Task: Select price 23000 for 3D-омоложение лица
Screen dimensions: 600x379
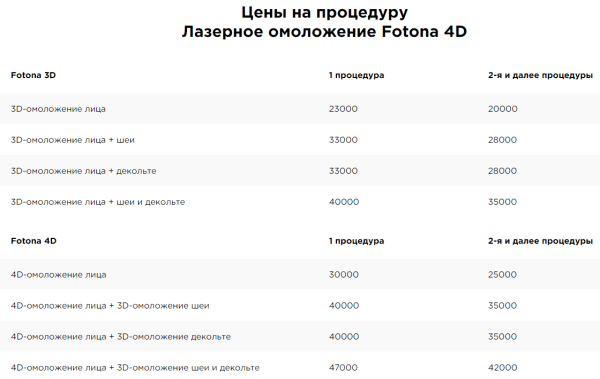Action: point(343,109)
